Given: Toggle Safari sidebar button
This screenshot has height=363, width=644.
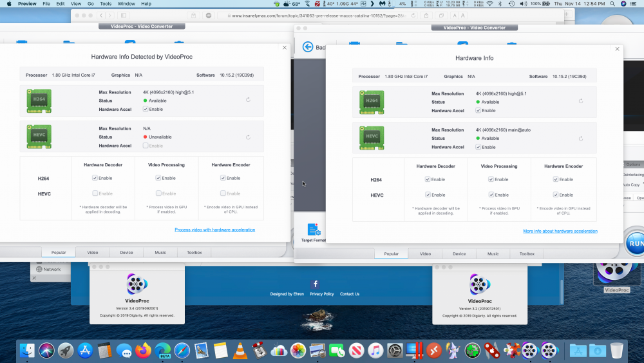Looking at the screenshot, I should tap(124, 15).
